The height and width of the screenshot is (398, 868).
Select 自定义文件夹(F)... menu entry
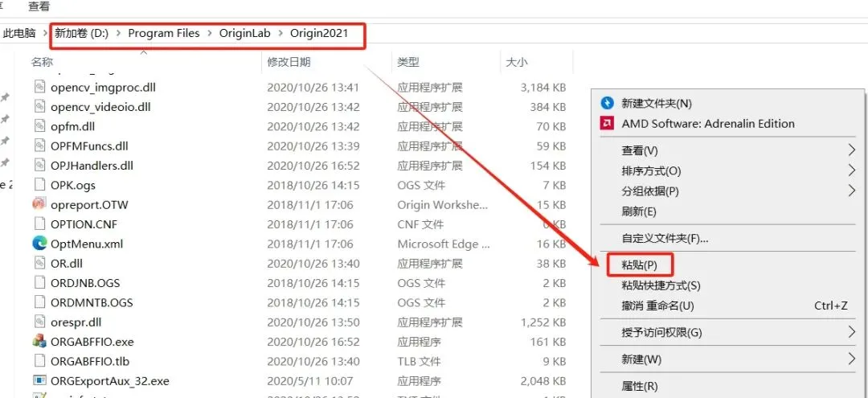pyautogui.click(x=665, y=239)
